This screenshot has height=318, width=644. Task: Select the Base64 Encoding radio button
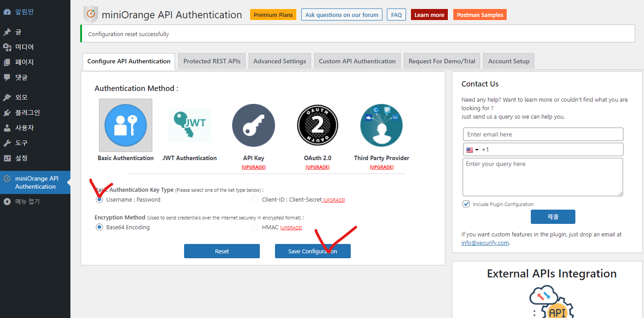coord(99,227)
